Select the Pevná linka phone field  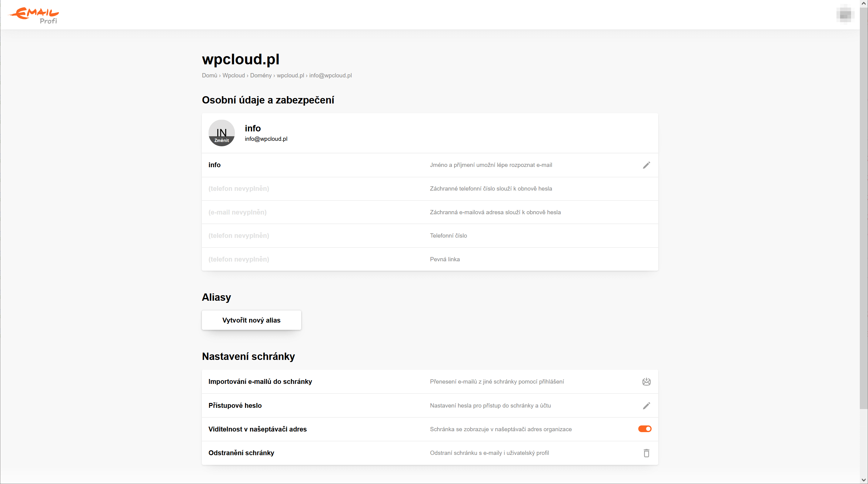pos(430,259)
